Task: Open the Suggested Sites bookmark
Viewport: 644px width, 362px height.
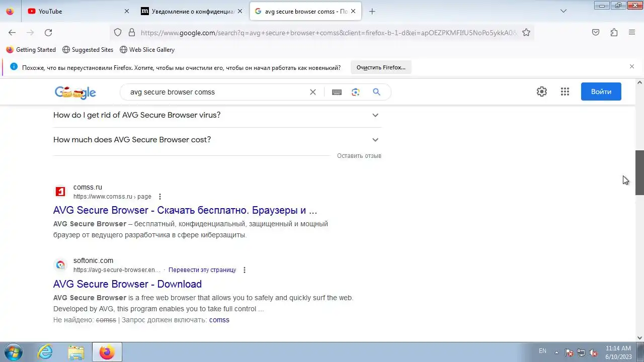Action: 88,50
